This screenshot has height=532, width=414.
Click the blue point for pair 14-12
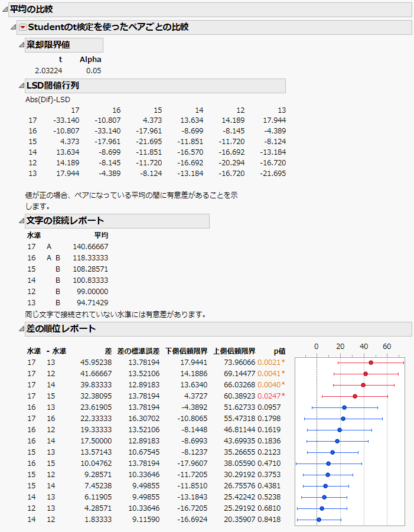[319, 520]
